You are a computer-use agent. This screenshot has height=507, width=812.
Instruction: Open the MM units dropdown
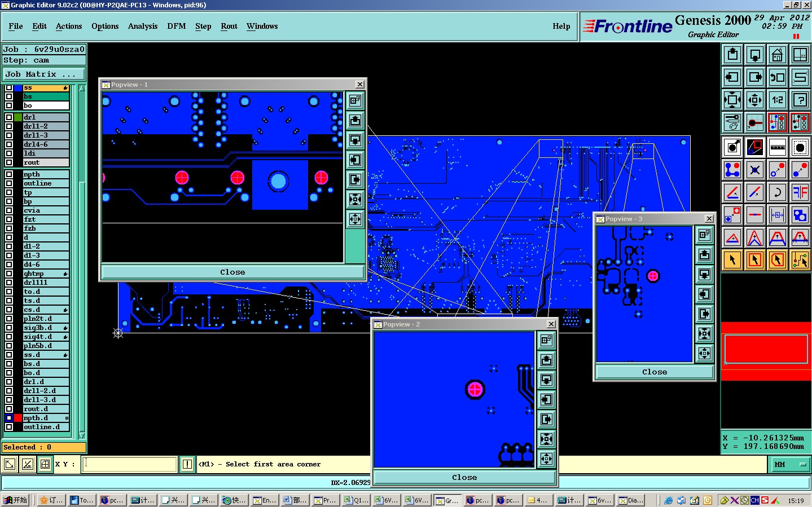pos(790,465)
